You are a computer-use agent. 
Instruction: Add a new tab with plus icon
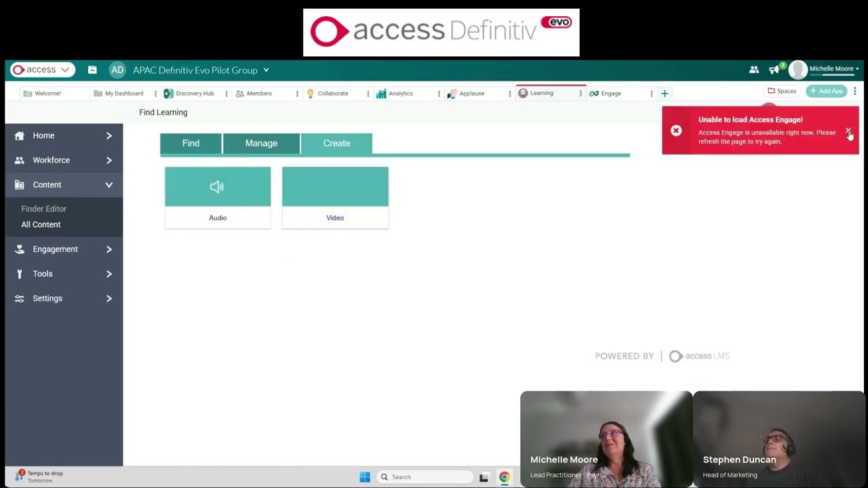click(x=665, y=94)
